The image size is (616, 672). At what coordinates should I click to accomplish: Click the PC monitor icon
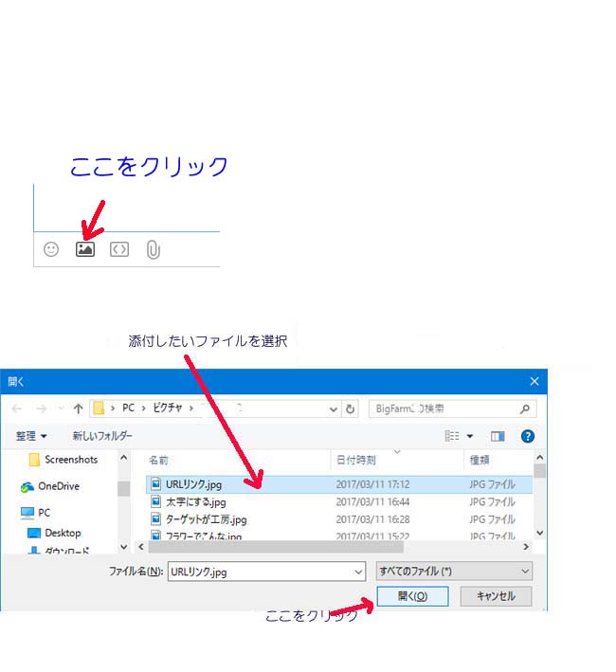click(27, 513)
